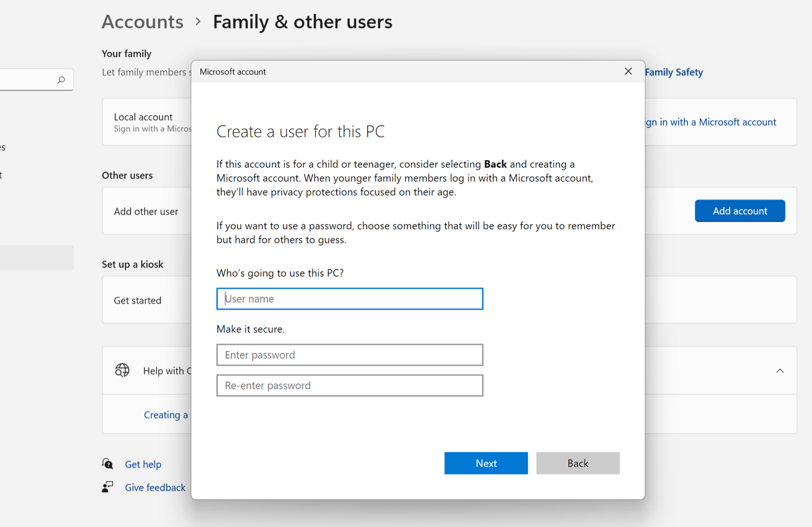812x527 pixels.
Task: Click the User name field
Action: [350, 299]
